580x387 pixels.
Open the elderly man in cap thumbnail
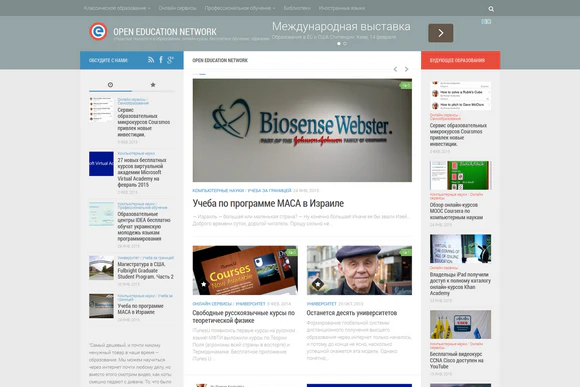coord(359,270)
